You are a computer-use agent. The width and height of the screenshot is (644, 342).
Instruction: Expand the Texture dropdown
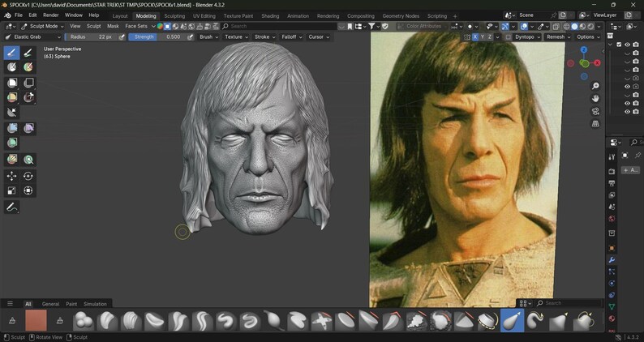pyautogui.click(x=236, y=37)
